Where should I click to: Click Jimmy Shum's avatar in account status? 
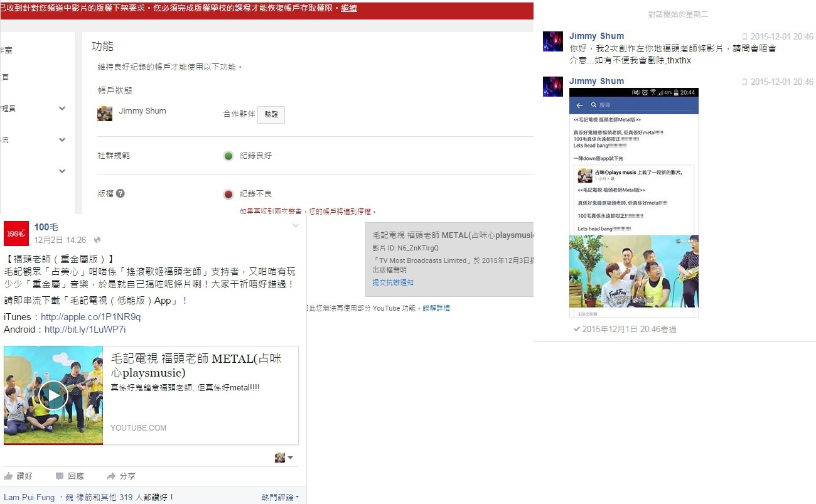[105, 114]
